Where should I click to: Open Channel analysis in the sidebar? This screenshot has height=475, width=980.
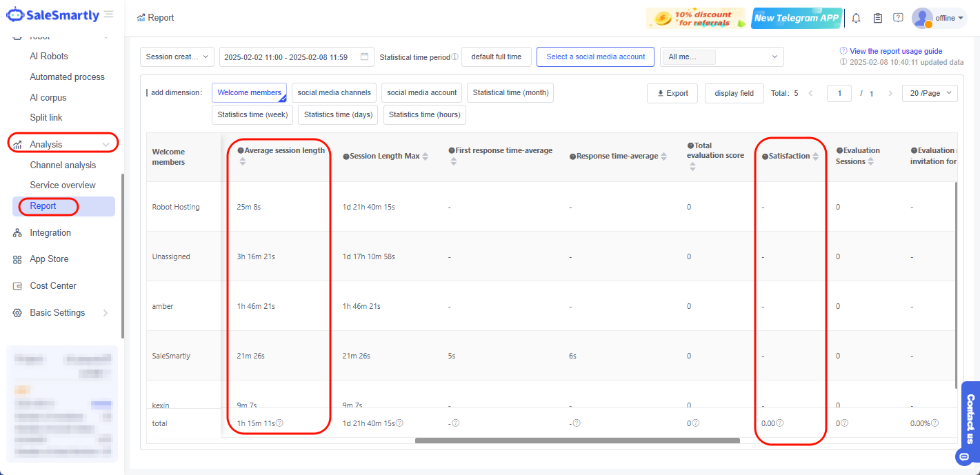click(63, 165)
